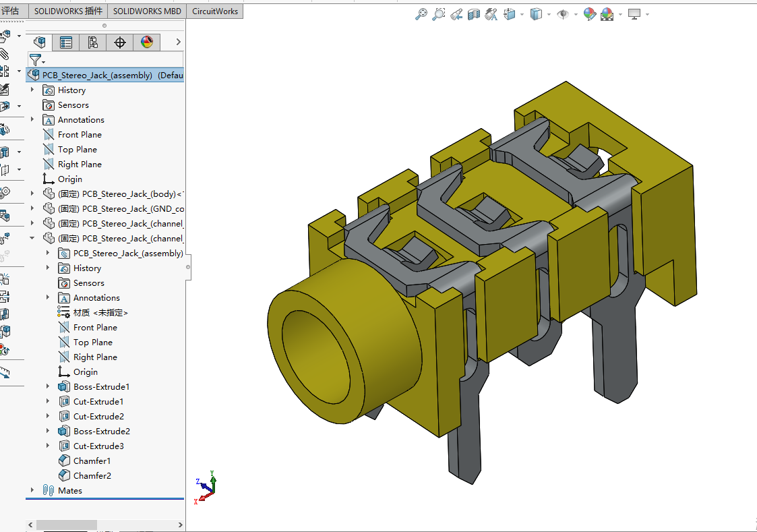Open the SOLIDWORKS MBD tab
Viewport: 757px width, 532px height.
click(147, 11)
